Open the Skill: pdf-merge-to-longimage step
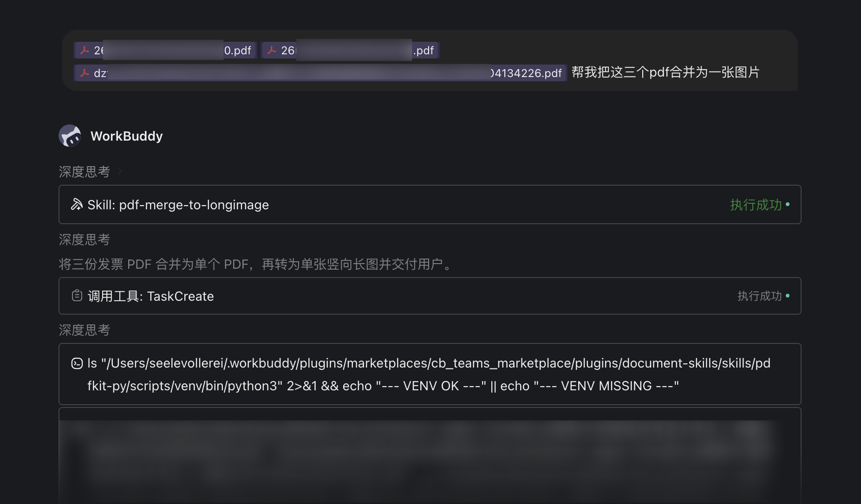The image size is (861, 504). (x=430, y=205)
